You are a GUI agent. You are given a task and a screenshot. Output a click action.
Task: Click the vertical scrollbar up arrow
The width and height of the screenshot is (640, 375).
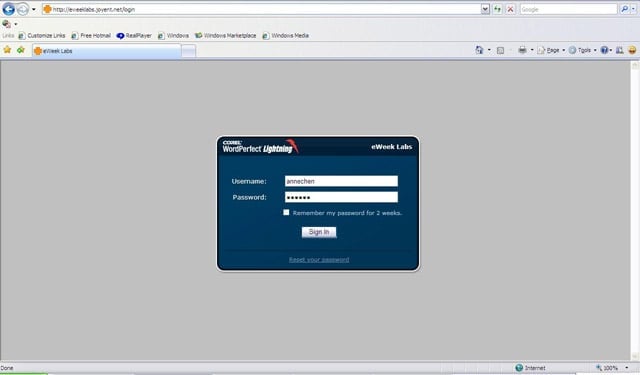[635, 66]
